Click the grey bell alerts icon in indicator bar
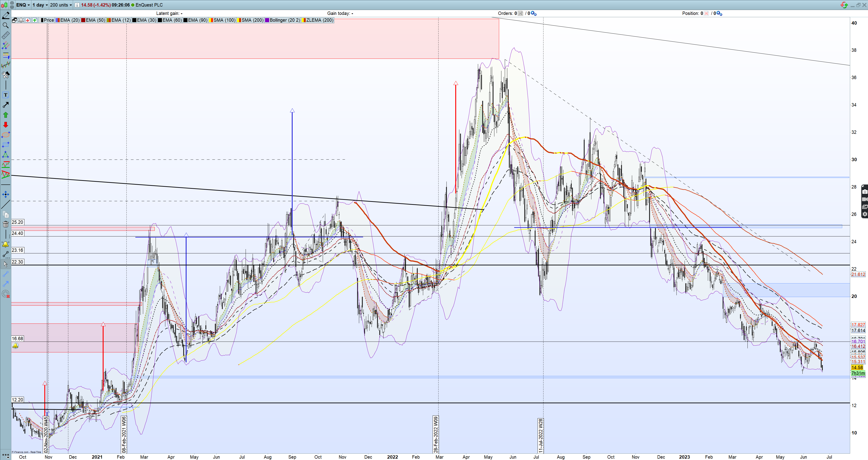Viewport: 868px width, 460px height. [x=21, y=20]
